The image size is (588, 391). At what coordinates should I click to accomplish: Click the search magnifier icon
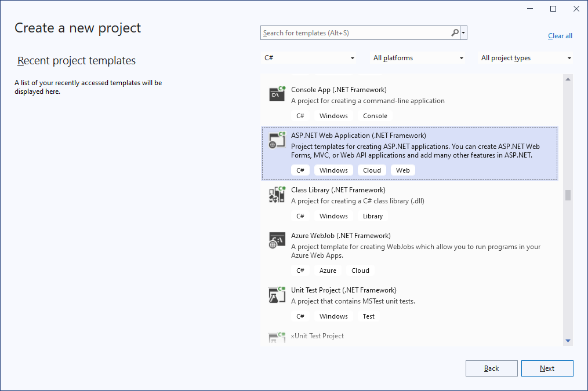(455, 32)
